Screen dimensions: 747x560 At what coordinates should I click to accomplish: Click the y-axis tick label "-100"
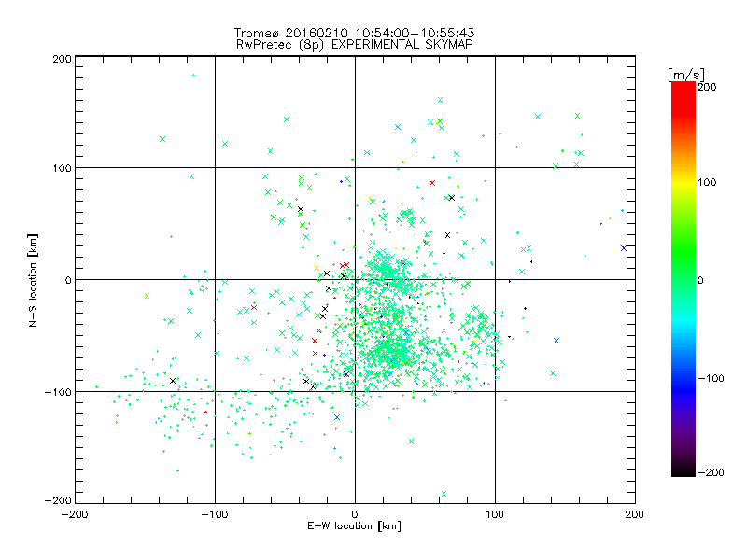click(58, 392)
